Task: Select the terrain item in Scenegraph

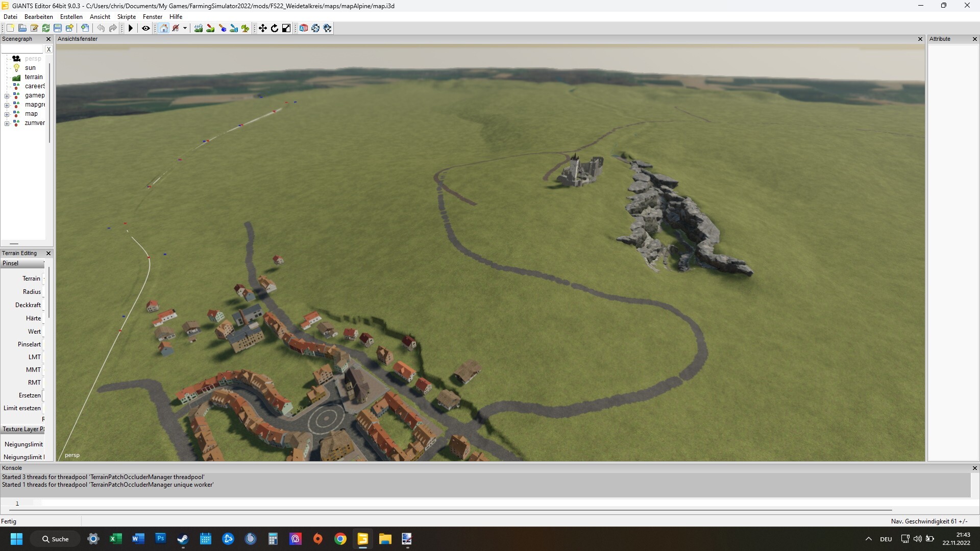Action: [34, 77]
